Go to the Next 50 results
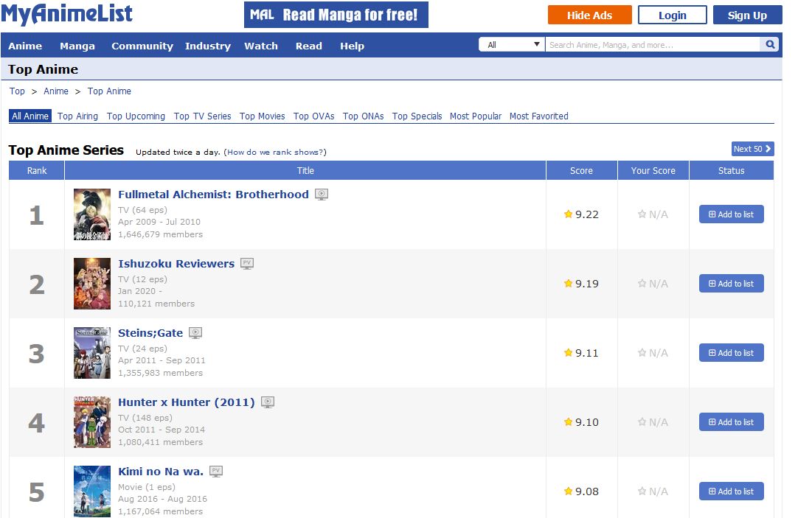 (x=752, y=149)
